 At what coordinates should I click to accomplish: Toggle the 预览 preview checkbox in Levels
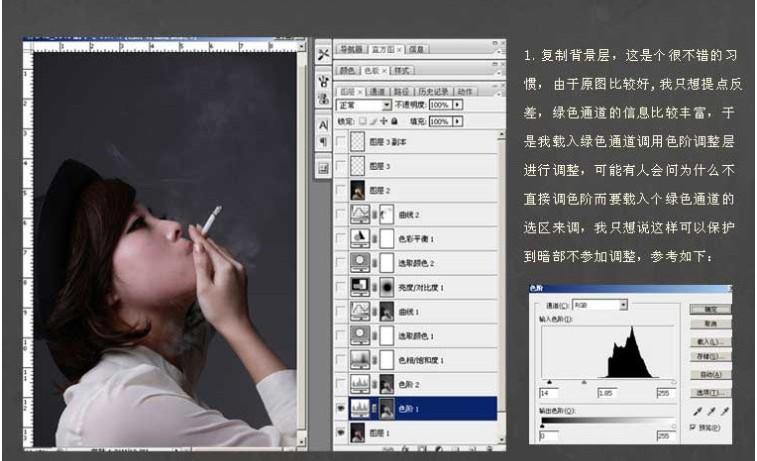tap(693, 427)
